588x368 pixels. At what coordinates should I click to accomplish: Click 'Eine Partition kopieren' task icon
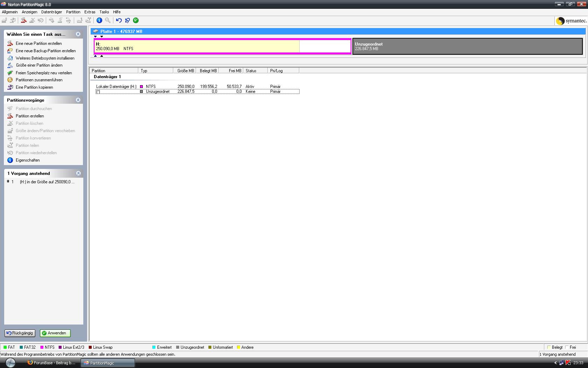(x=10, y=87)
